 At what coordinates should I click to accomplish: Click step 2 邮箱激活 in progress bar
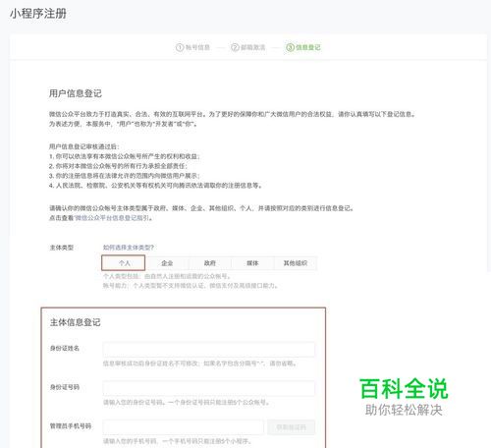click(x=248, y=47)
